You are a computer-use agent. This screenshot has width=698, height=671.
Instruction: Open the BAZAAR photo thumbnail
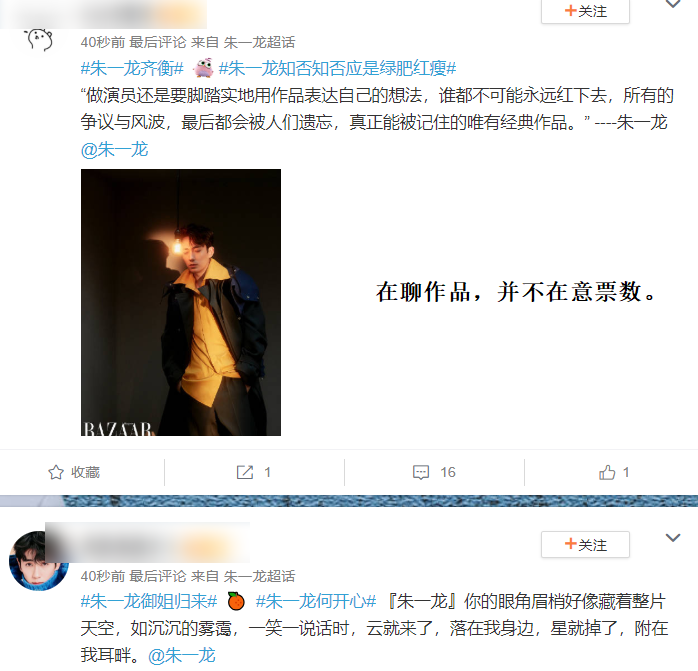[x=181, y=302]
